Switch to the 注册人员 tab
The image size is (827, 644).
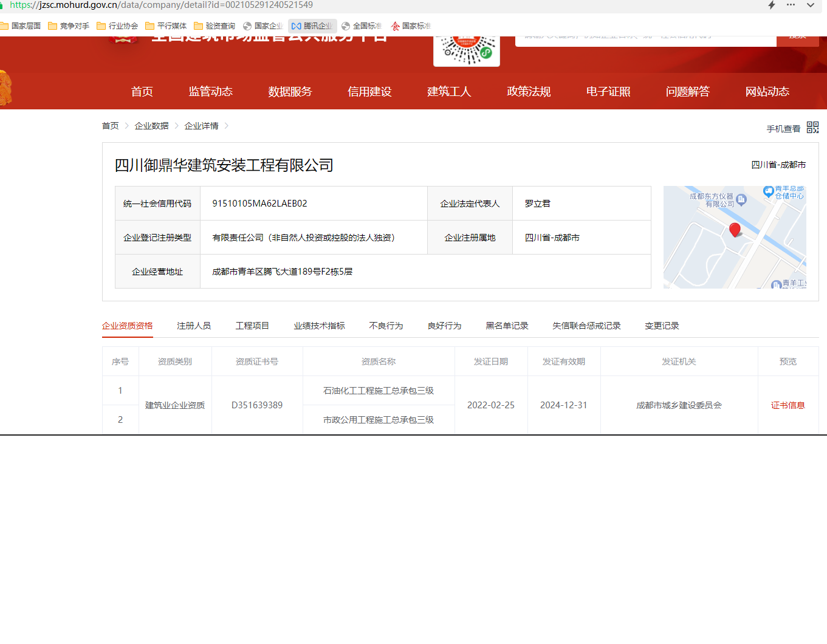pos(194,326)
